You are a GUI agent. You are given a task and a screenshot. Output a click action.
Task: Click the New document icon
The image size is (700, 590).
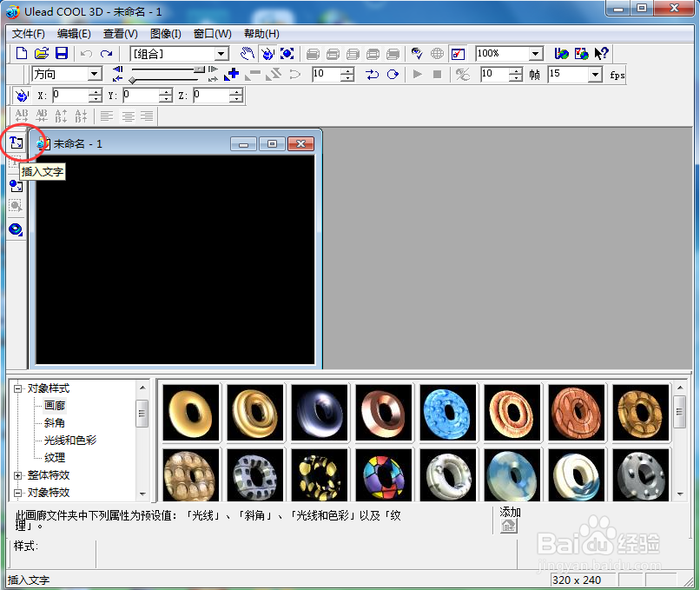(21, 54)
